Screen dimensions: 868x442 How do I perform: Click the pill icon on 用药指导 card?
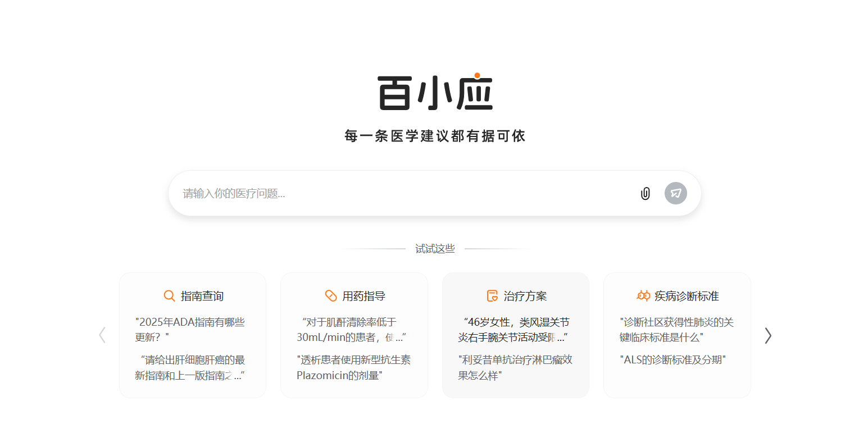[330, 295]
